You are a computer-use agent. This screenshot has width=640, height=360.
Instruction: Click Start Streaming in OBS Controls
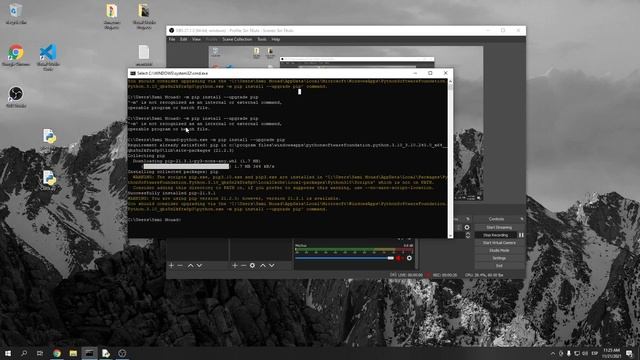pos(499,227)
